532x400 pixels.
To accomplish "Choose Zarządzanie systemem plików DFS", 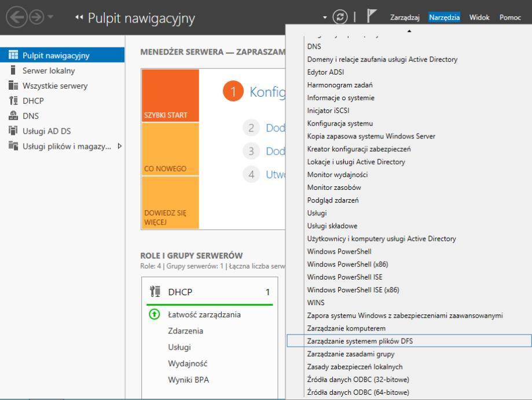I will point(409,341).
